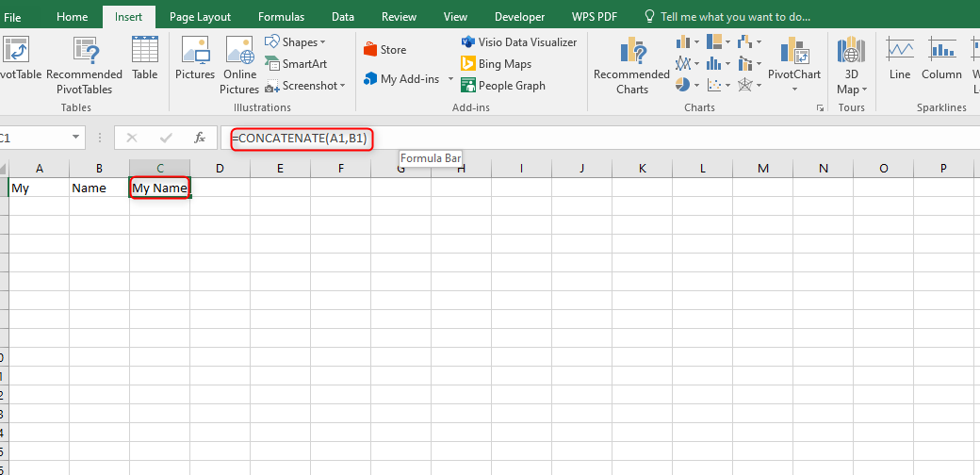
Task: Open the Office Store add-ins
Action: 385,50
